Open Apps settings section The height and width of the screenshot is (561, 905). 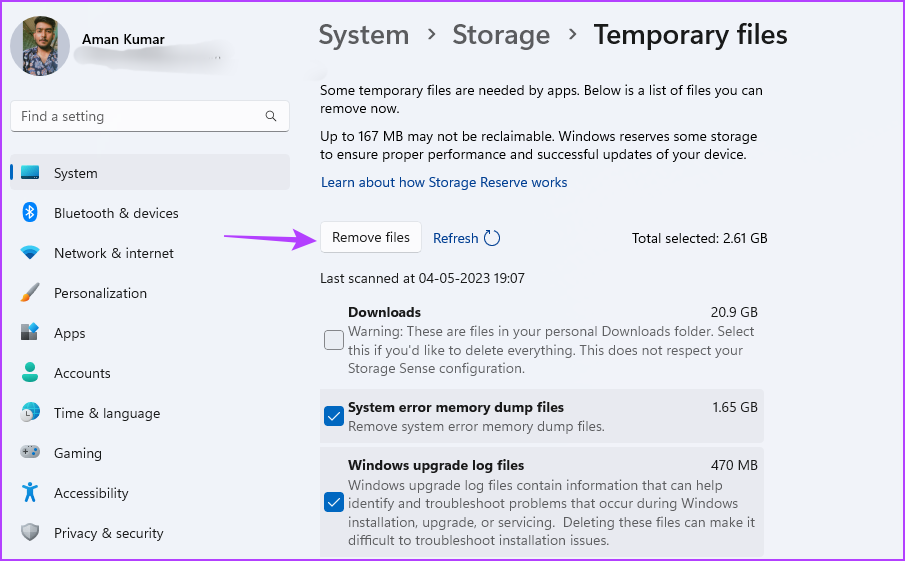pyautogui.click(x=150, y=332)
